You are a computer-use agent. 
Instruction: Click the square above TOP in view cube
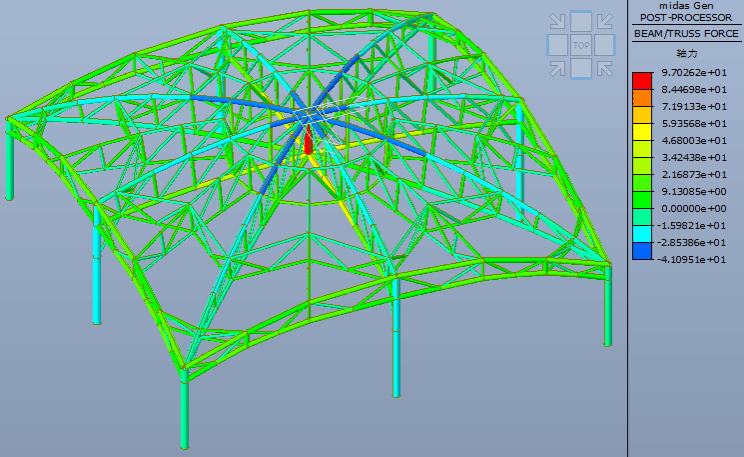pyautogui.click(x=581, y=21)
